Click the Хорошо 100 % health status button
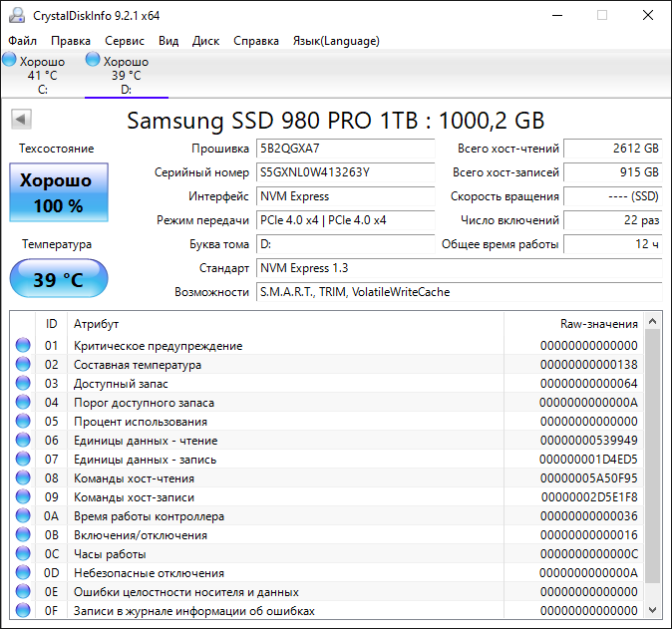The height and width of the screenshot is (629, 672). pyautogui.click(x=59, y=192)
